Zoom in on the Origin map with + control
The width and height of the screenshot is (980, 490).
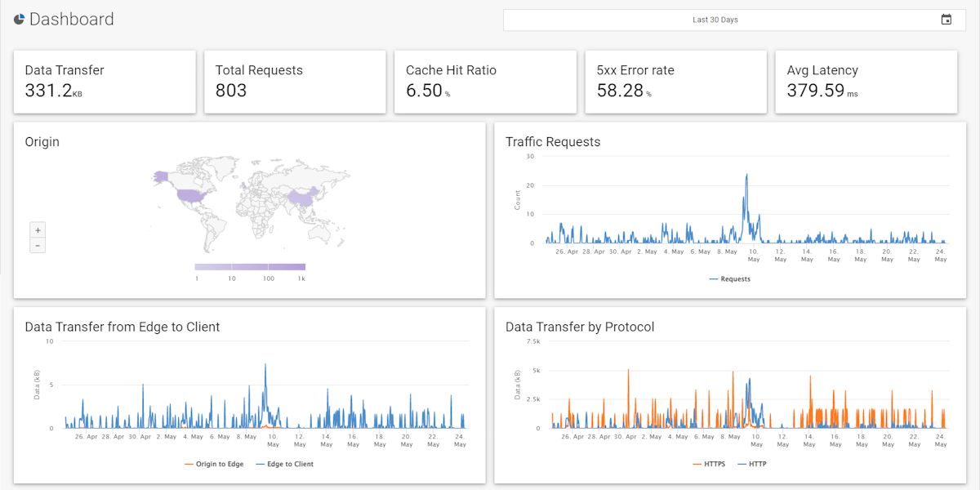tap(37, 229)
